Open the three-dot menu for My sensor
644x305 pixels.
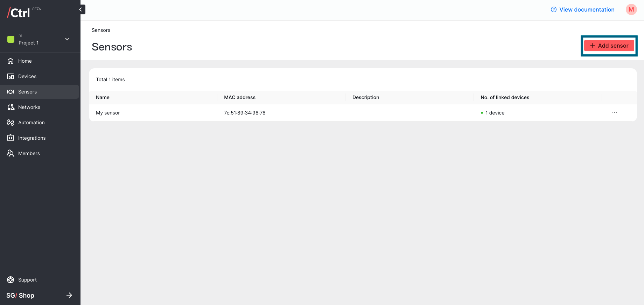pos(615,113)
